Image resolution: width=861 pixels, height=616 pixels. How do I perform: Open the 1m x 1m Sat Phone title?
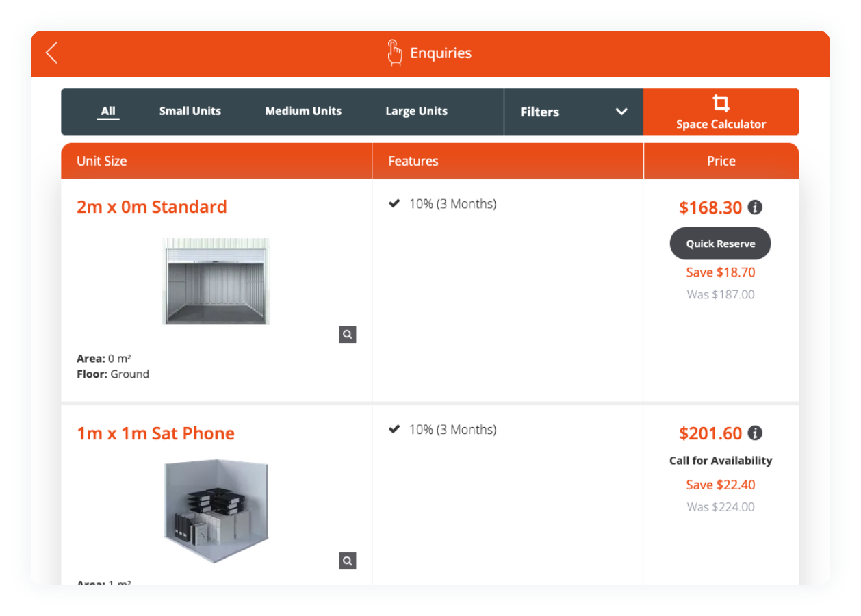[156, 433]
